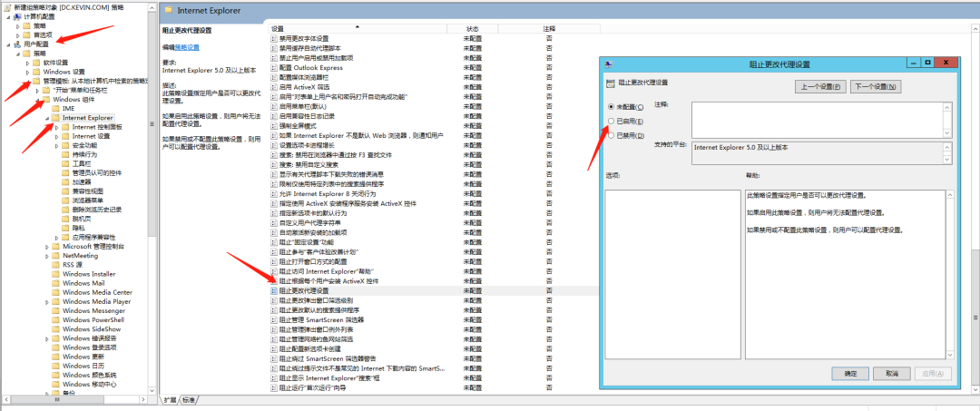The image size is (980, 411).
Task: Click policy icon beside 禁用更改字体设置
Action: [x=274, y=38]
